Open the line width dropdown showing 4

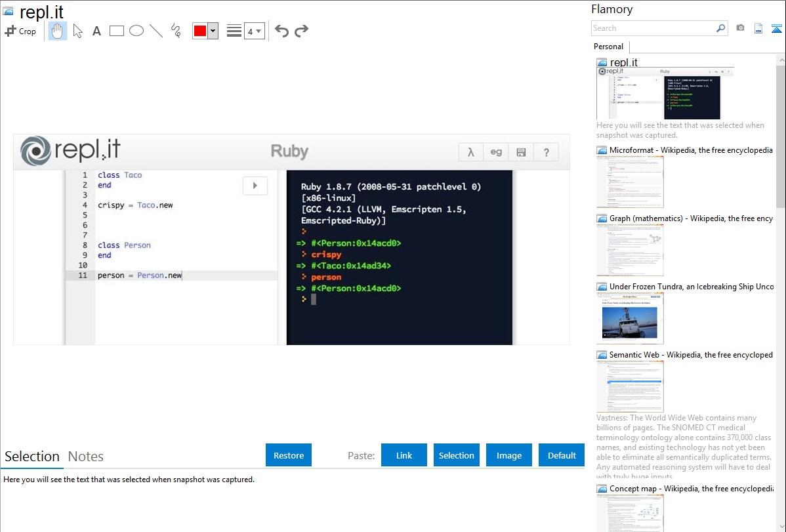255,31
